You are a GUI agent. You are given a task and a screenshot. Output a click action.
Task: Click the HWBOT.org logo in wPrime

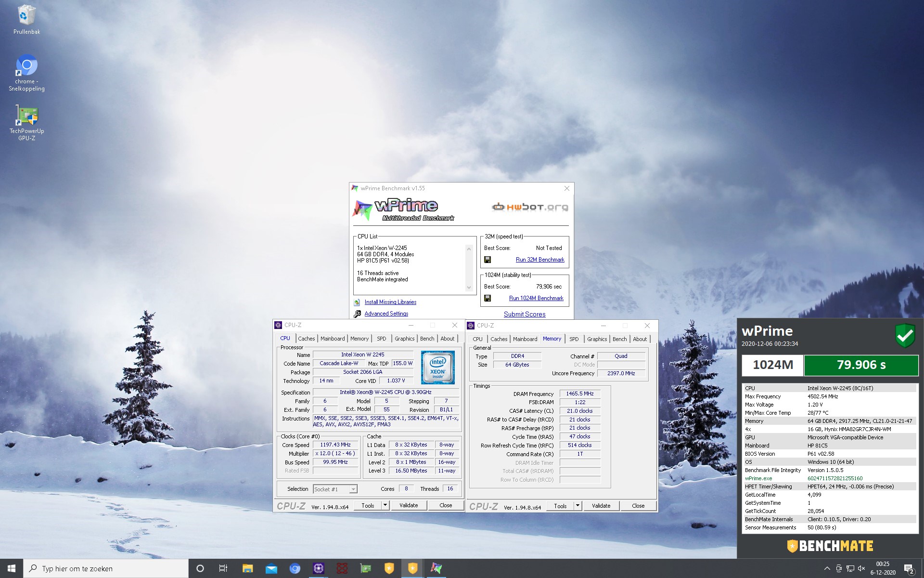pos(530,207)
